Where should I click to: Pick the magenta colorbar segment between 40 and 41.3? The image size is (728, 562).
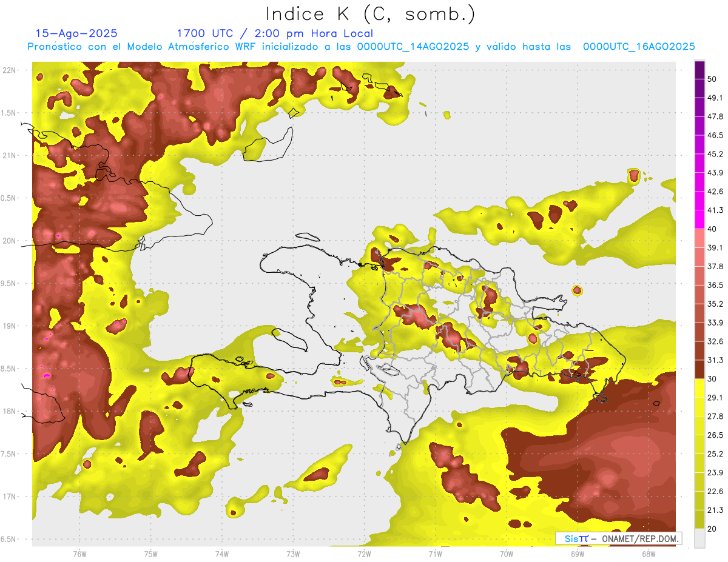coord(699,219)
